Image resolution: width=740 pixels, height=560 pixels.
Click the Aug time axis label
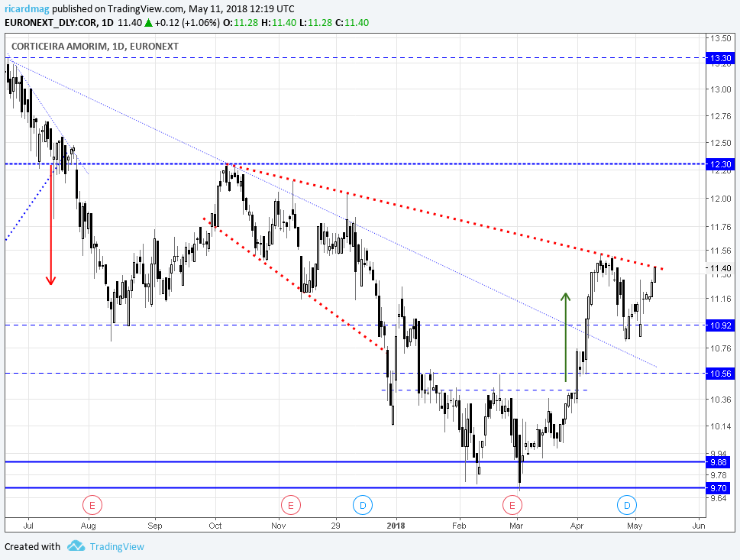click(89, 526)
